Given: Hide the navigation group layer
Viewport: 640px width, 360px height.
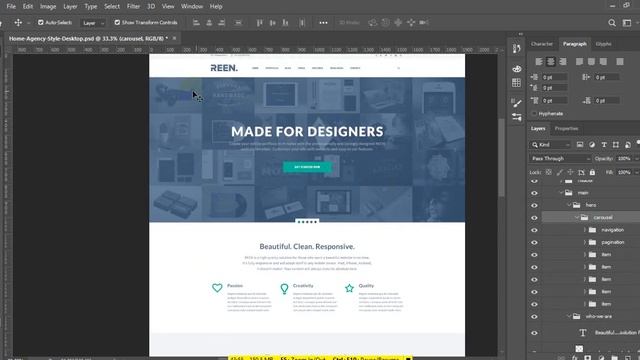Looking at the screenshot, I should point(534,230).
